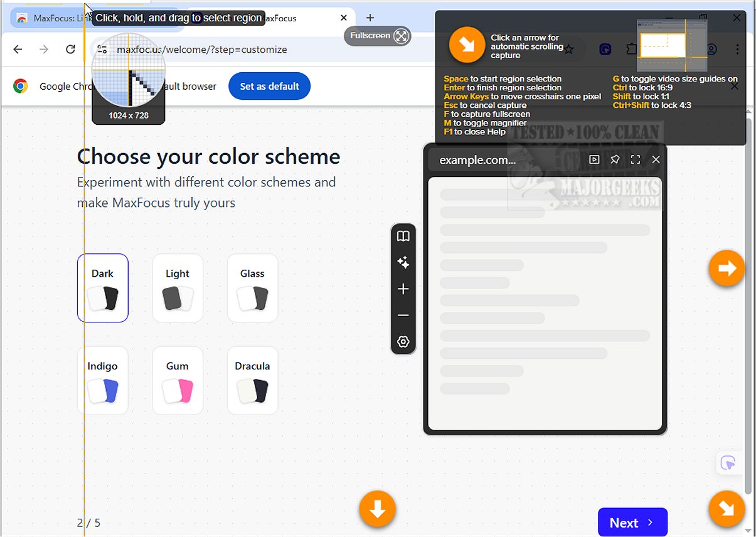Select the Dracula color scheme
The width and height of the screenshot is (756, 537).
pos(252,381)
